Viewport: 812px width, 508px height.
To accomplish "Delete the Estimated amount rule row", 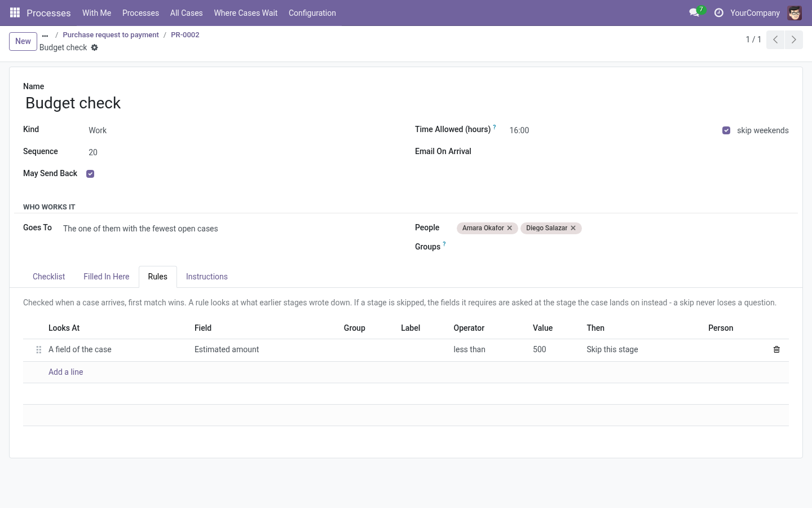I will (776, 349).
